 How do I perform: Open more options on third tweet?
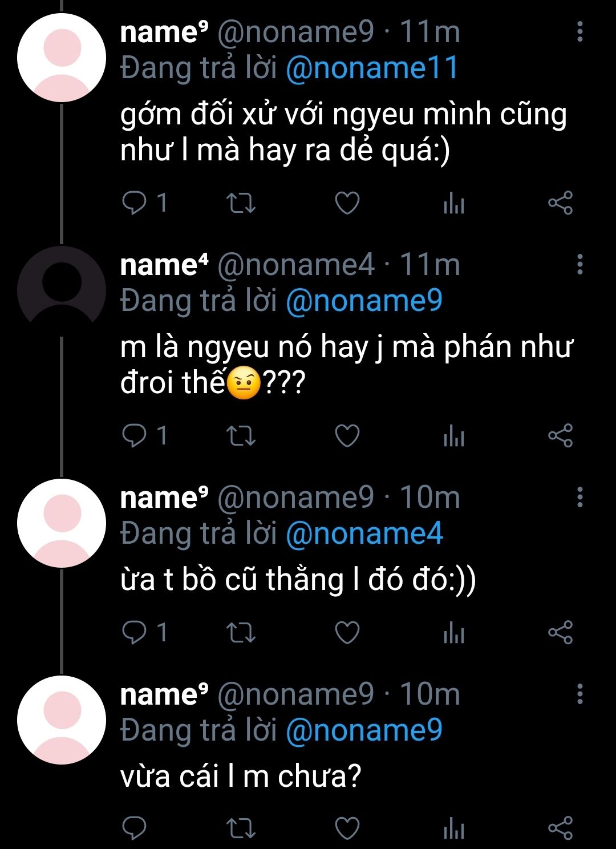pyautogui.click(x=579, y=498)
